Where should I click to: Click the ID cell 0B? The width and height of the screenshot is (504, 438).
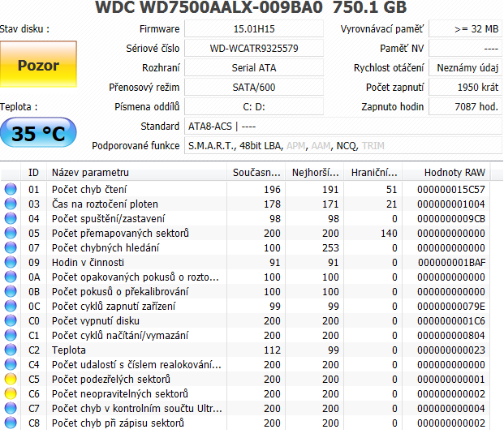[34, 291]
